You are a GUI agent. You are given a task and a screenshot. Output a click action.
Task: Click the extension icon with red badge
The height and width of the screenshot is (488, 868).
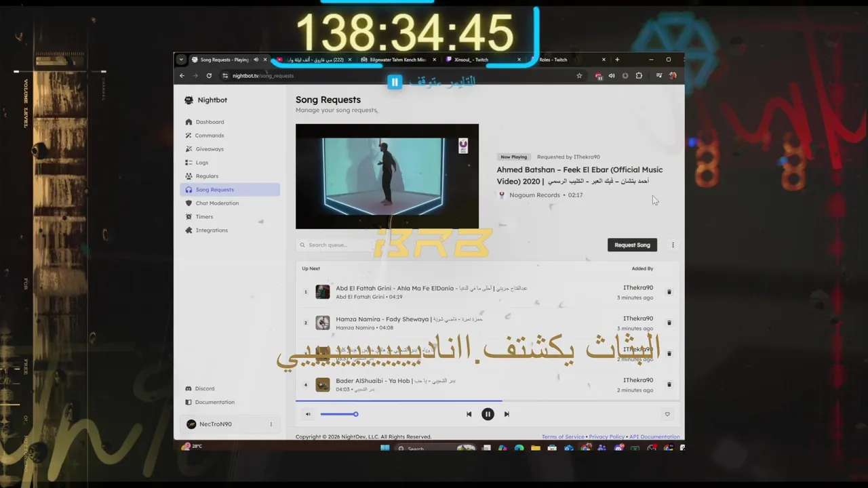point(599,76)
